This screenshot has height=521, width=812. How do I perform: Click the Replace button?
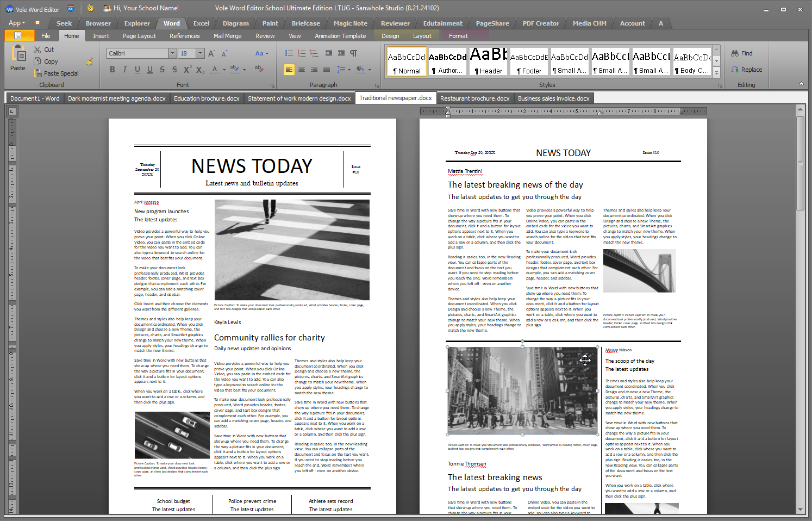tap(747, 70)
